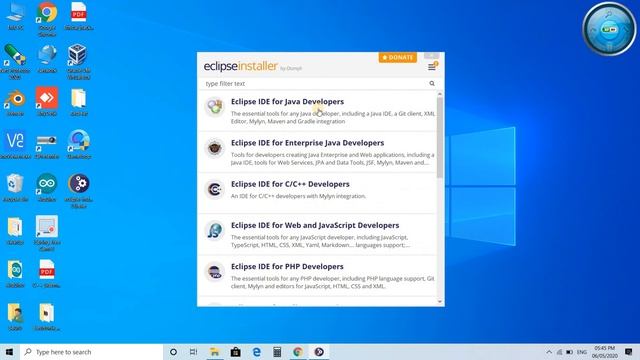The image size is (640, 360).
Task: Click 'An IDE for C/C++ developers with Mylyn integration' text
Action: click(298, 196)
